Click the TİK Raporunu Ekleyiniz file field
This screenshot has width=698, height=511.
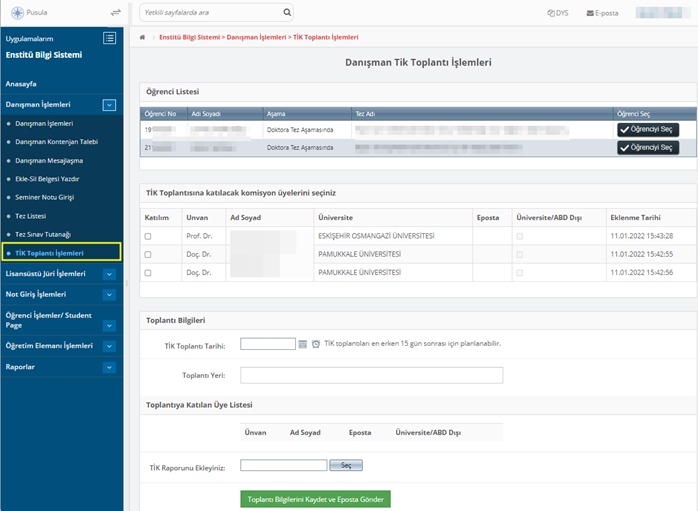(x=284, y=465)
